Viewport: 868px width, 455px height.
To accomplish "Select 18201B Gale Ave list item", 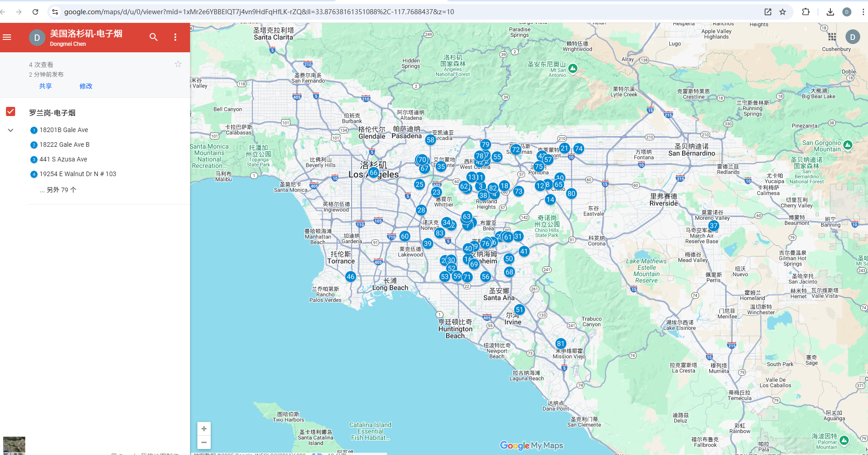I will [63, 130].
